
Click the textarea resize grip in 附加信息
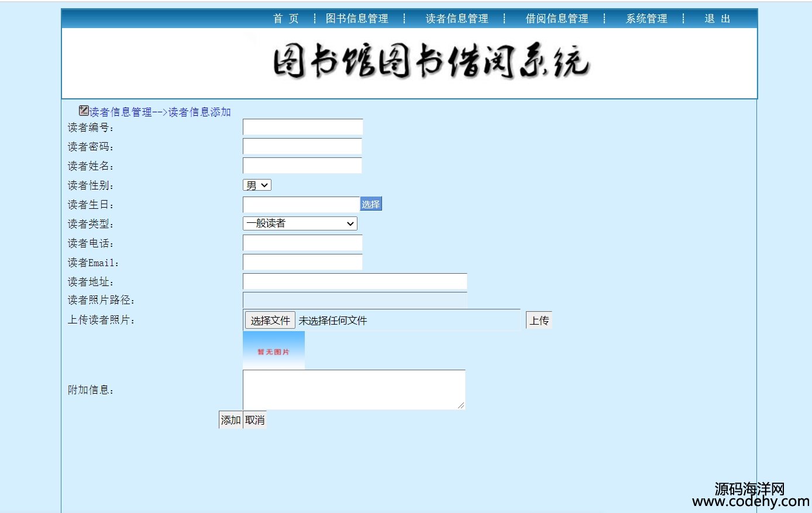(461, 405)
